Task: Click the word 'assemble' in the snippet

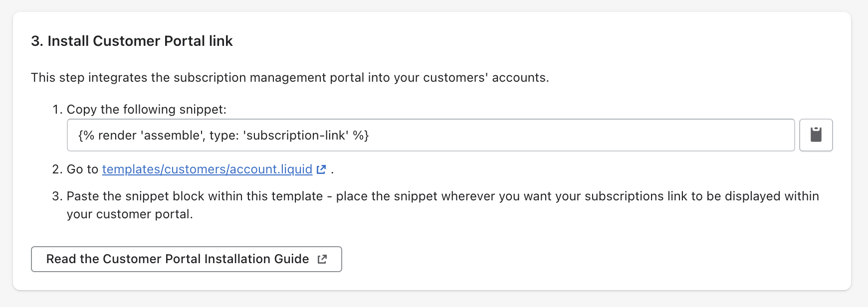Action: click(x=172, y=136)
